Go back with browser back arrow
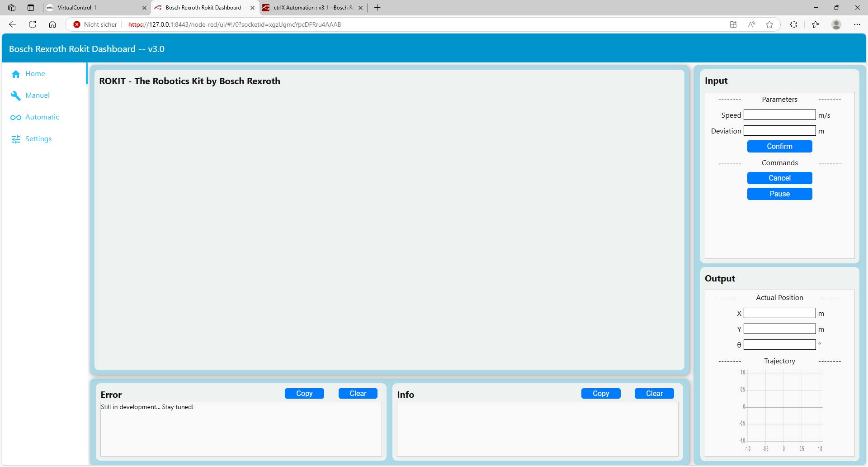The width and height of the screenshot is (868, 467). click(13, 24)
